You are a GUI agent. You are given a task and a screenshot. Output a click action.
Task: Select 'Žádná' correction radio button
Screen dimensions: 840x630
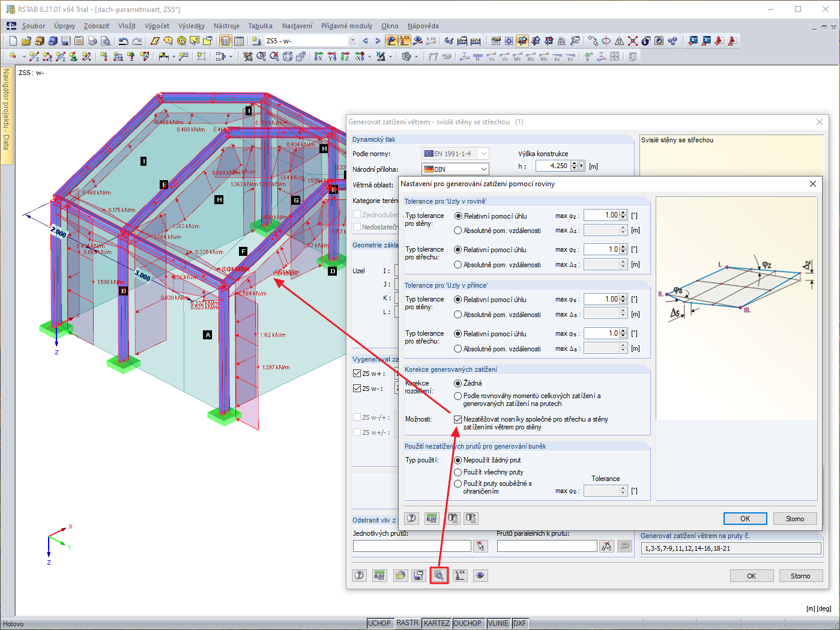click(x=458, y=383)
